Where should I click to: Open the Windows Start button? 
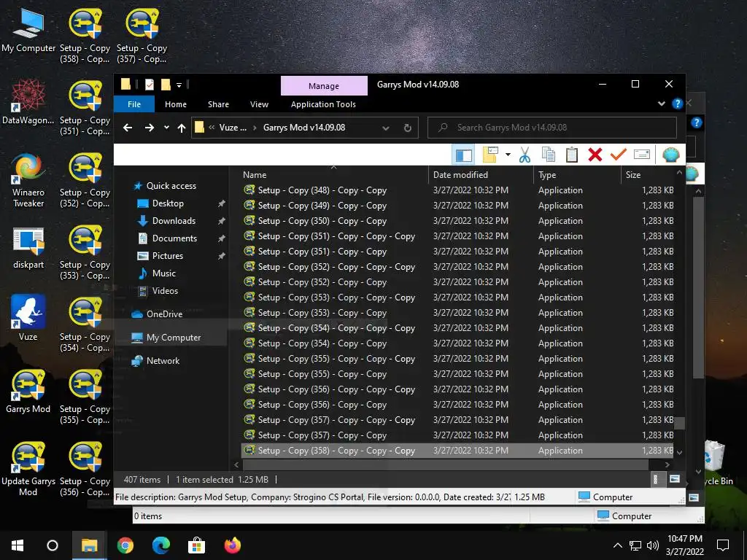coord(18,545)
